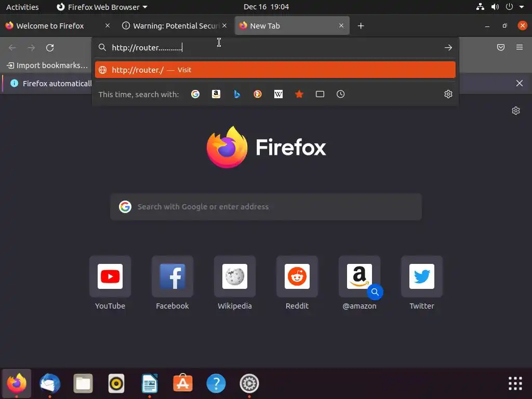Go forward one page
Image resolution: width=532 pixels, height=399 pixels.
31,47
